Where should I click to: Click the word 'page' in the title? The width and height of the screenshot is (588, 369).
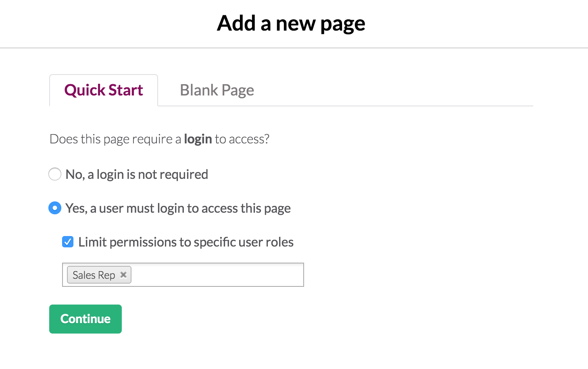pos(343,24)
